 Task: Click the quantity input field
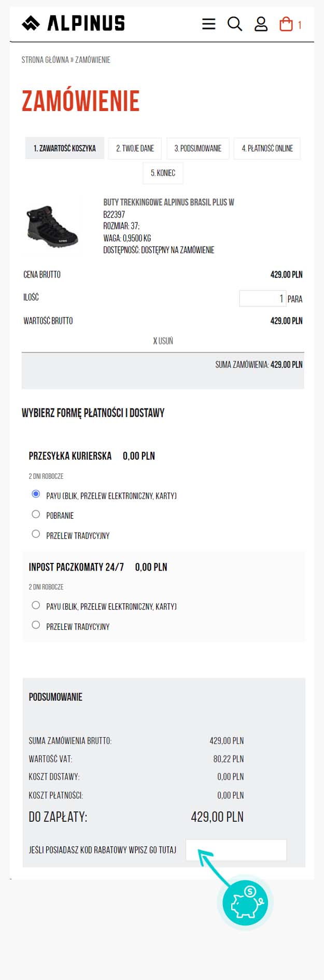point(262,298)
